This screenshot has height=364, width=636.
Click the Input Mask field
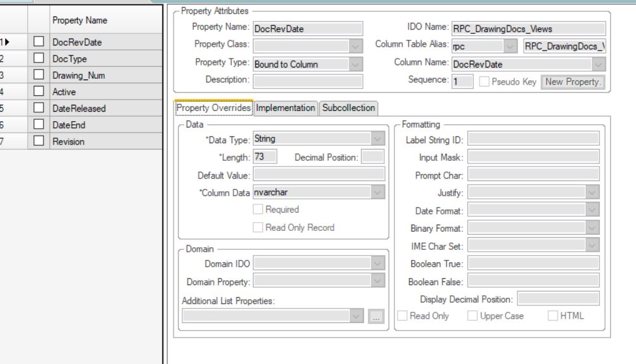[x=533, y=156]
